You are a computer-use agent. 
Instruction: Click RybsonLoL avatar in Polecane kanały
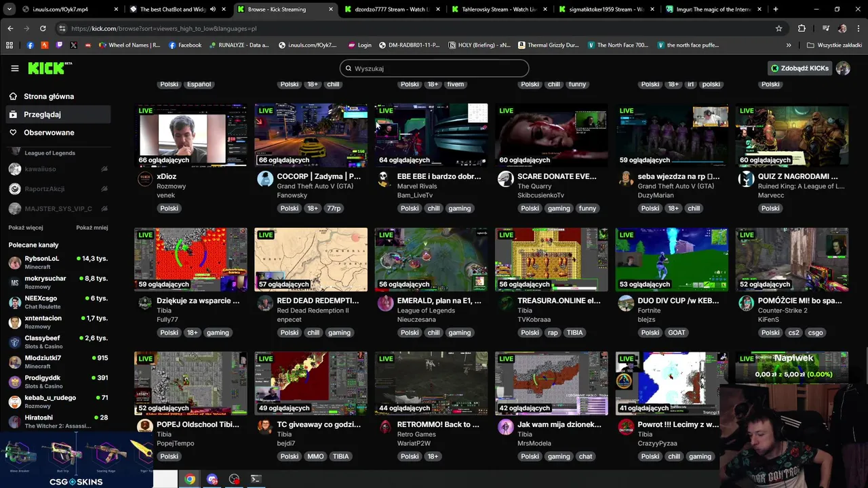click(x=14, y=263)
